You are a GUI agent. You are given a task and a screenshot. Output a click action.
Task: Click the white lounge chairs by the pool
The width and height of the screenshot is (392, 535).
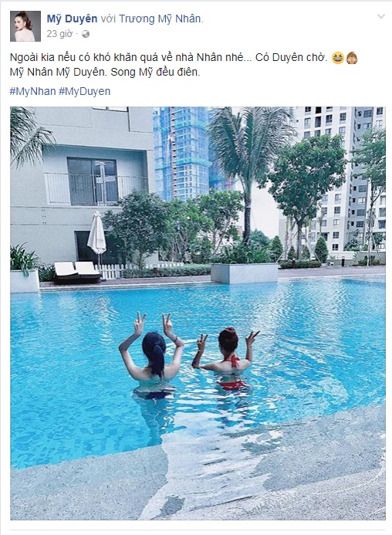(x=77, y=272)
